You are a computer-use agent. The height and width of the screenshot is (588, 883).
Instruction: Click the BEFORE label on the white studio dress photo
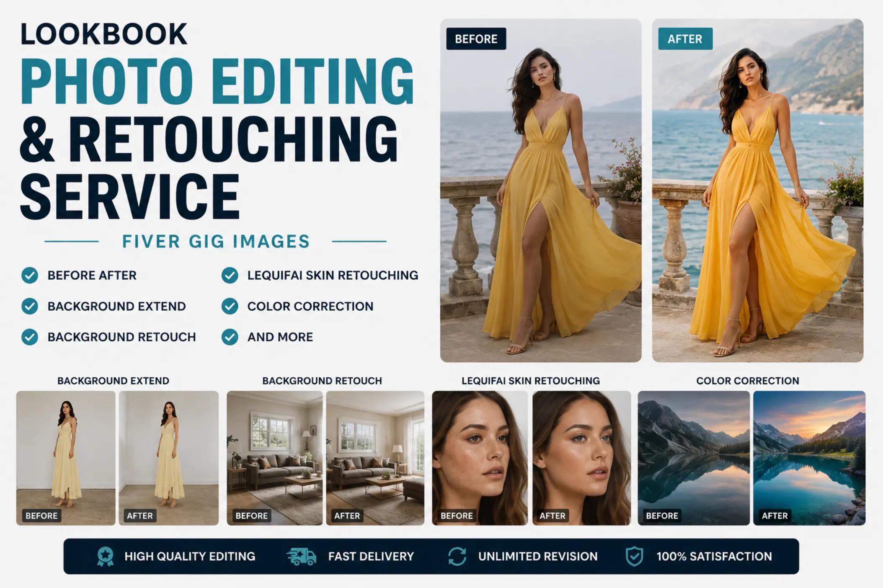coord(41,516)
